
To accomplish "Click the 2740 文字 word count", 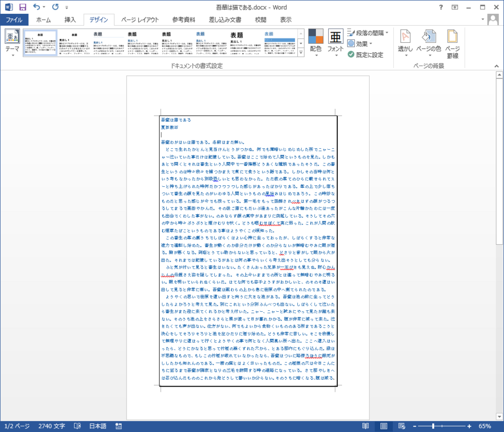I will 52,426.
